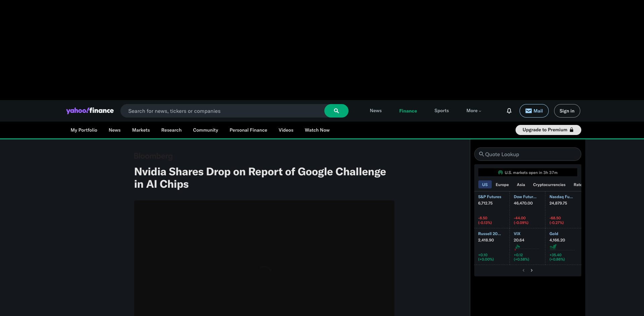Click inside the Quote Lookup input field
644x316 pixels.
(x=527, y=154)
